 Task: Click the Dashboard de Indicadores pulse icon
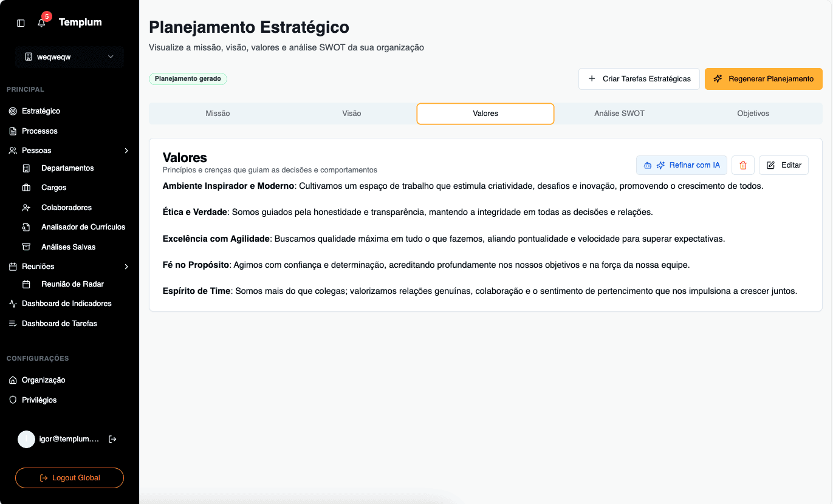[13, 304]
